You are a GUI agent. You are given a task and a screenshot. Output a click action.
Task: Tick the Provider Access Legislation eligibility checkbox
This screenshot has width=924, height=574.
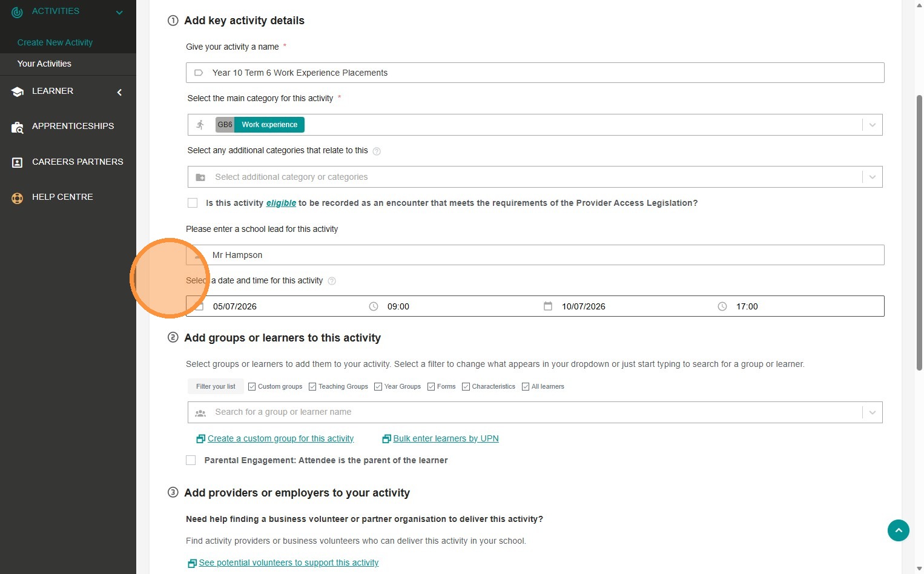point(193,203)
